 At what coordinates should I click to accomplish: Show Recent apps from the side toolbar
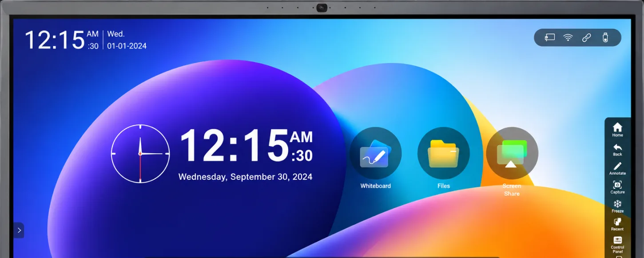point(617,225)
